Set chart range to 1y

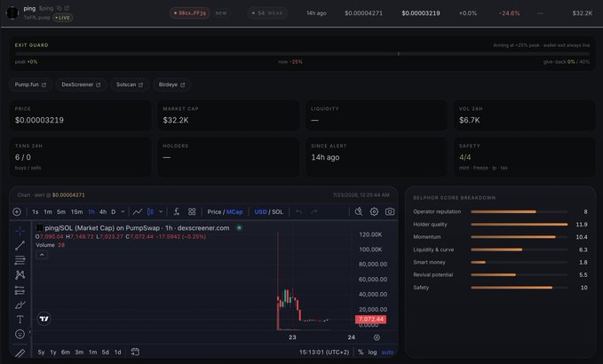click(53, 352)
